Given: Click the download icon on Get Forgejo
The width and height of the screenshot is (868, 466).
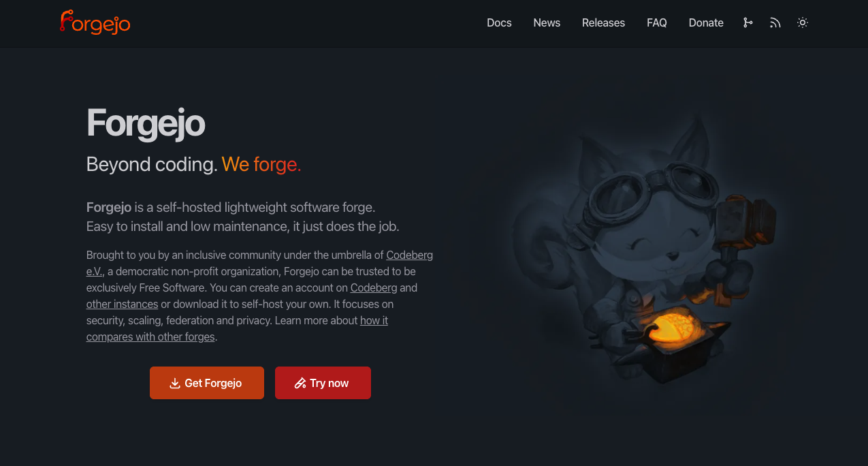Looking at the screenshot, I should coord(175,383).
